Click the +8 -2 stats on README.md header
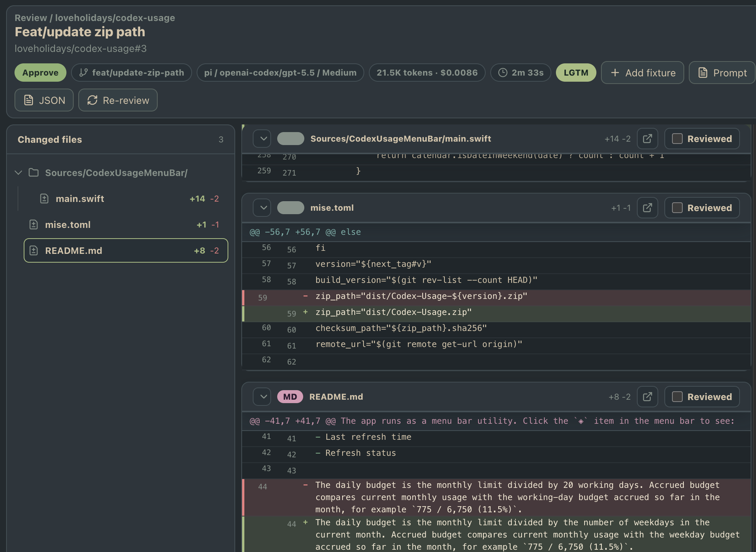 [619, 397]
